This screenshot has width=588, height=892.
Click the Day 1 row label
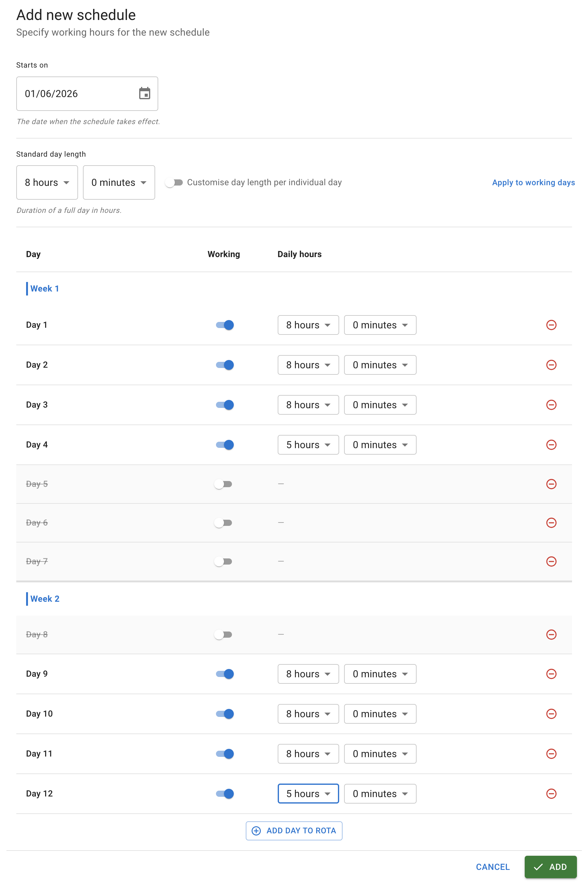tap(36, 325)
